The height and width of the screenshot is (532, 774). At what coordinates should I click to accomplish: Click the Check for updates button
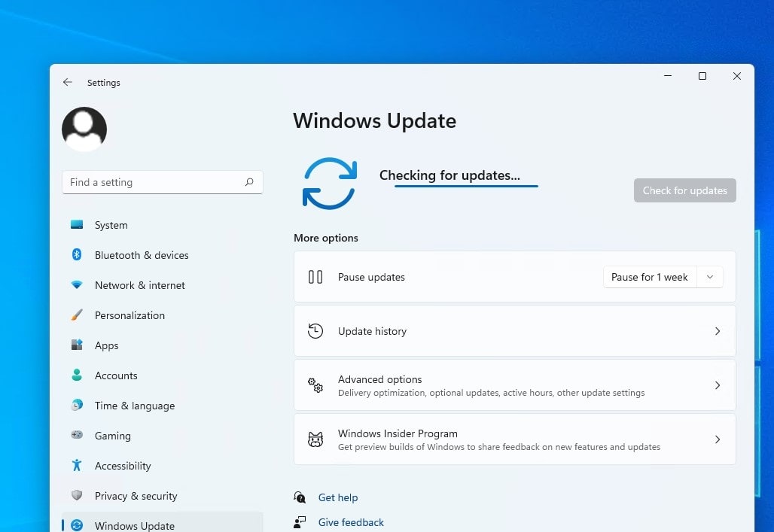684,190
